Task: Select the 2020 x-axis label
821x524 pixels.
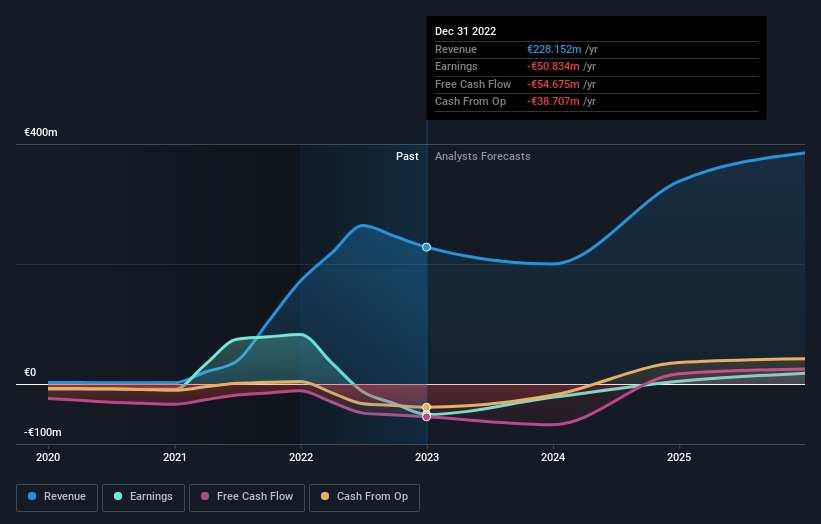Action: (x=48, y=458)
